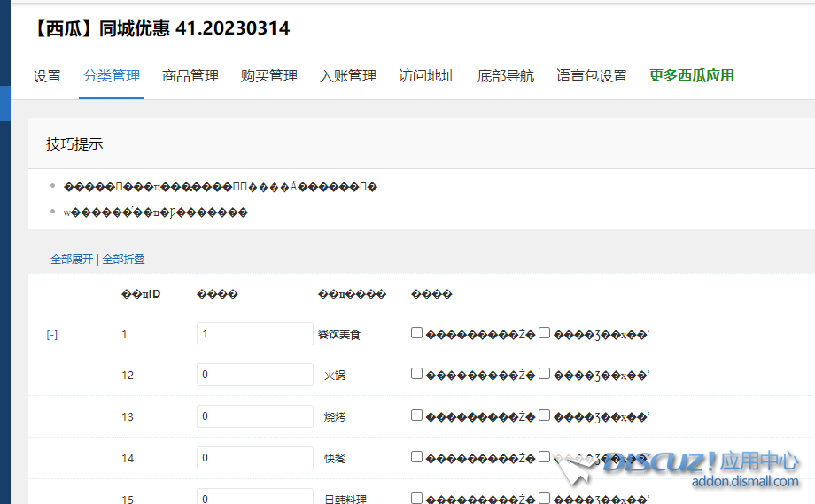Select the 分类管理 tab
815x504 pixels.
[x=112, y=76]
